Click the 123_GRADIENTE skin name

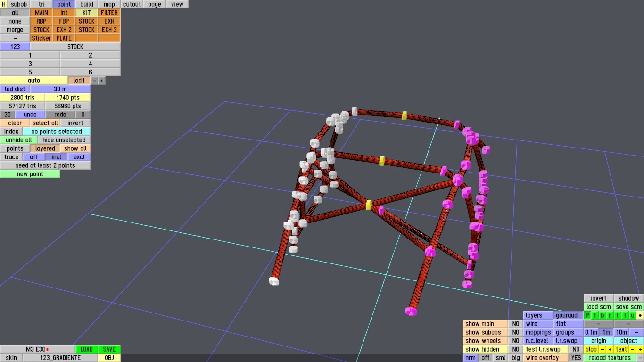[60, 358]
